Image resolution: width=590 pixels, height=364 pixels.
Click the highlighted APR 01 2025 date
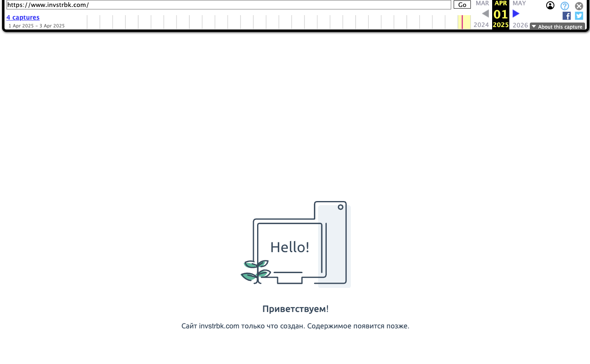tap(500, 14)
